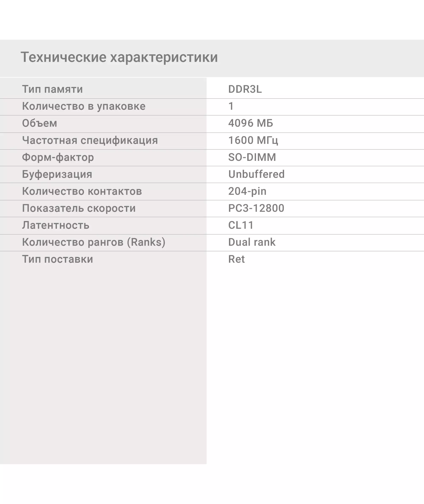Image resolution: width=424 pixels, height=504 pixels.
Task: Select the 204-pin contacts value
Action: (247, 191)
